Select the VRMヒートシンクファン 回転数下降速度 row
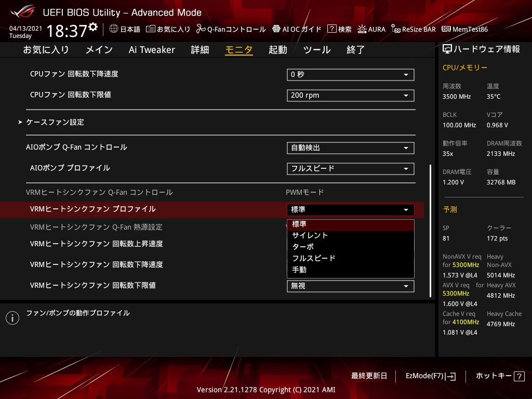This screenshot has width=532, height=399. pyautogui.click(x=96, y=264)
